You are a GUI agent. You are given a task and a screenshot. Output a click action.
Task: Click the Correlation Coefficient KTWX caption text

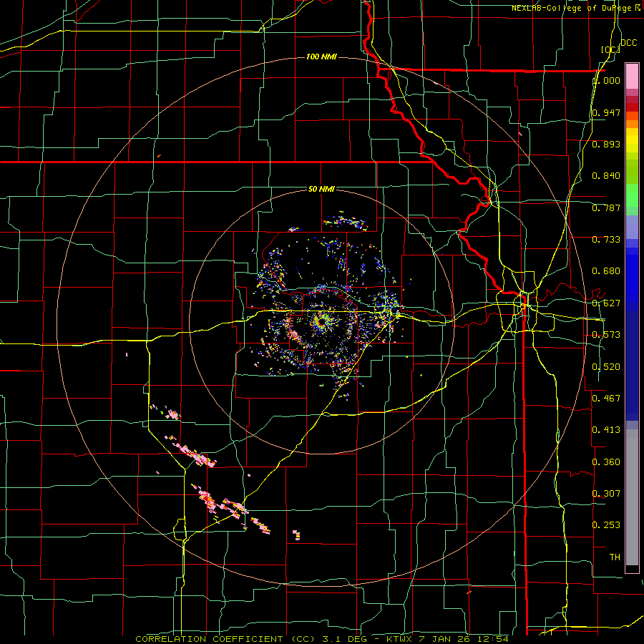[x=322, y=639]
